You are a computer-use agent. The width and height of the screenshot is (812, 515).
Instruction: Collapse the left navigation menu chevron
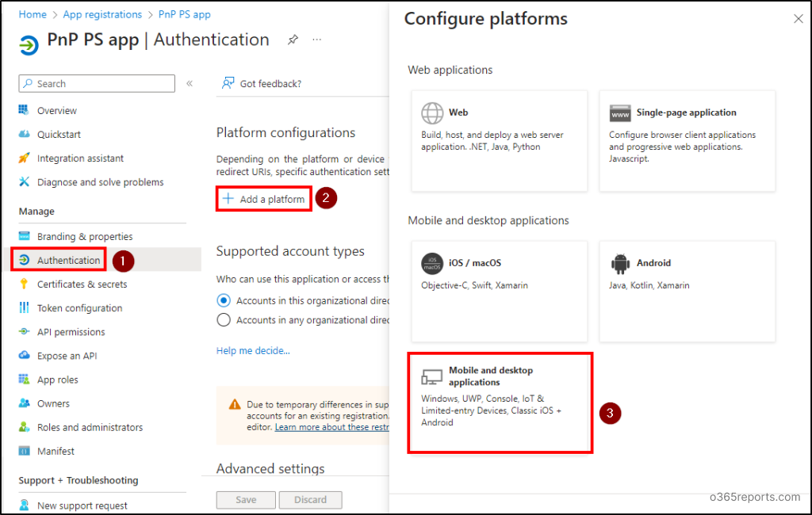(x=190, y=83)
